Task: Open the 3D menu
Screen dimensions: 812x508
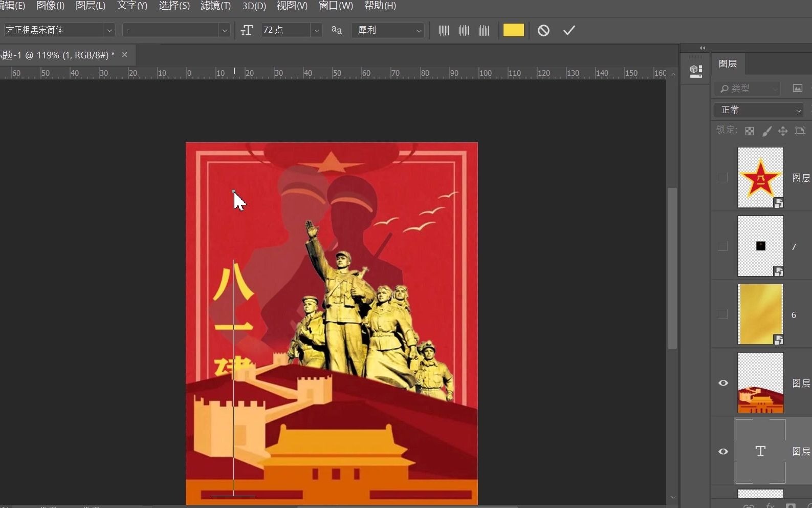Action: 254,6
